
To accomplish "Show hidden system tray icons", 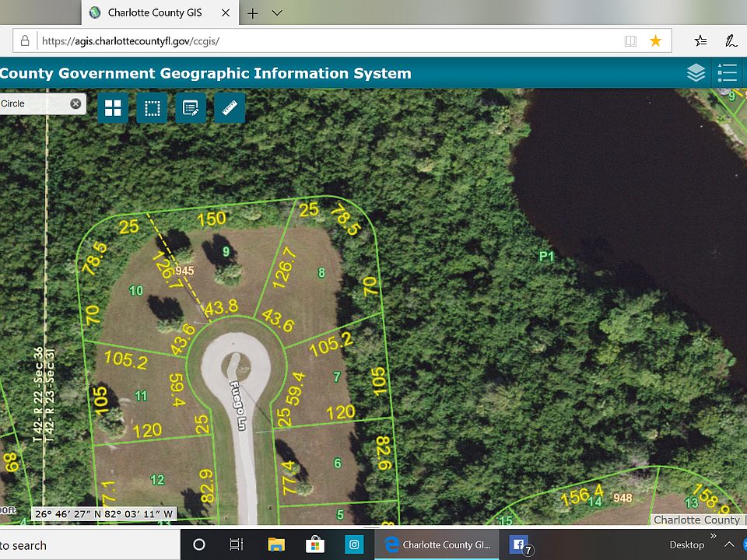I will (x=730, y=544).
